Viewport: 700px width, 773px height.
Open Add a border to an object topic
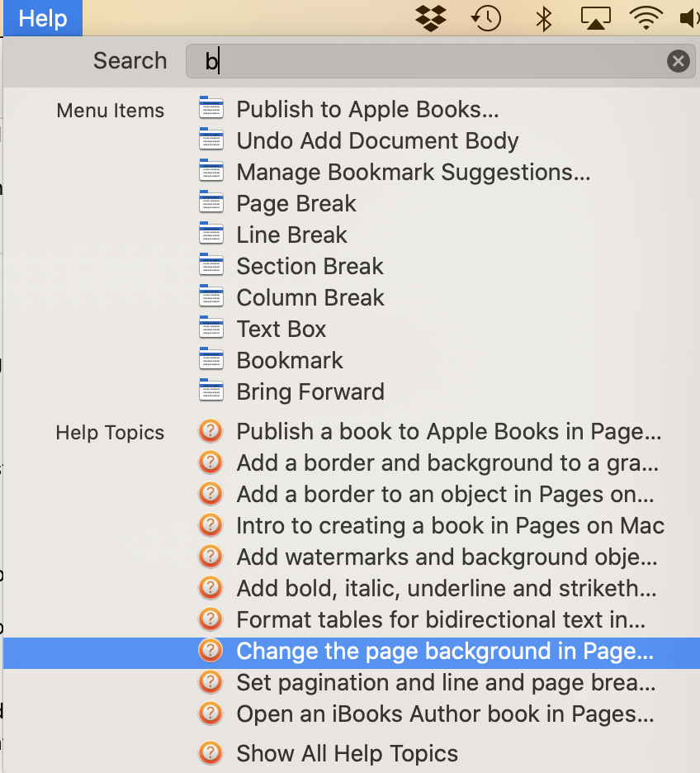445,495
